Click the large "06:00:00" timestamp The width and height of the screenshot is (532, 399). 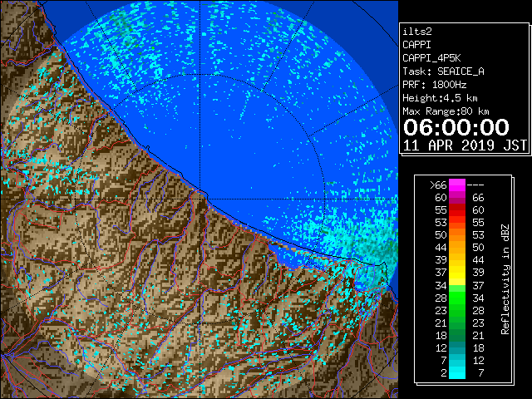[x=456, y=127]
